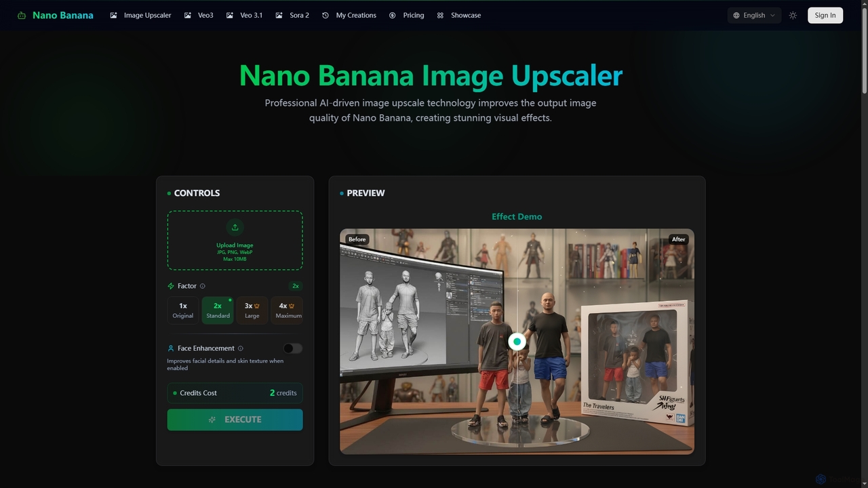Select the 4x Maximum factor

(x=287, y=310)
